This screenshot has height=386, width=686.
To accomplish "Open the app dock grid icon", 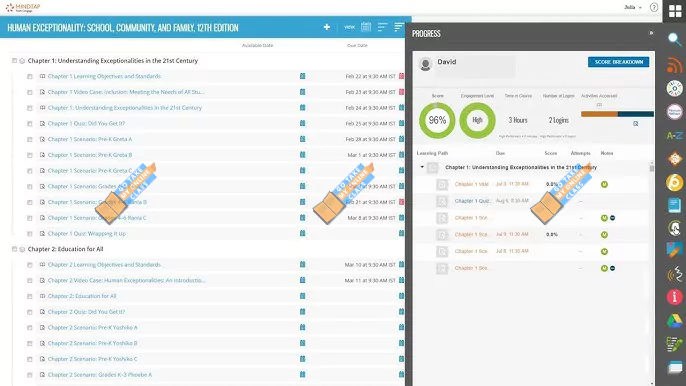I will pos(675,11).
